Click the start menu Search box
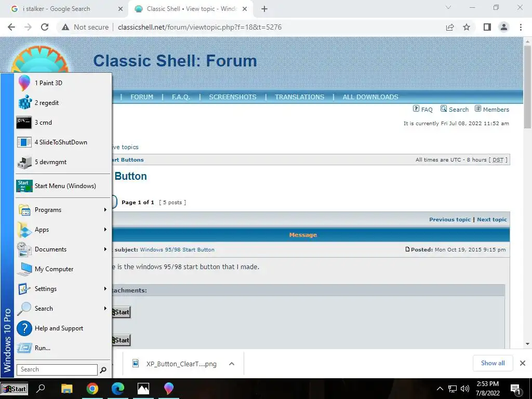 (x=57, y=369)
